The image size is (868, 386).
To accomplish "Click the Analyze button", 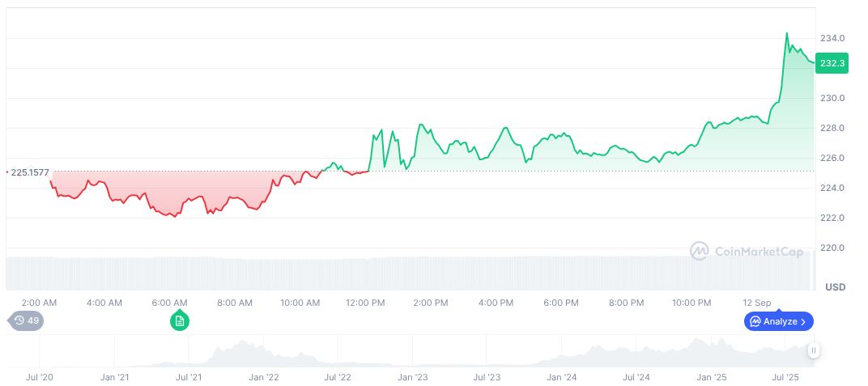I will click(x=778, y=321).
